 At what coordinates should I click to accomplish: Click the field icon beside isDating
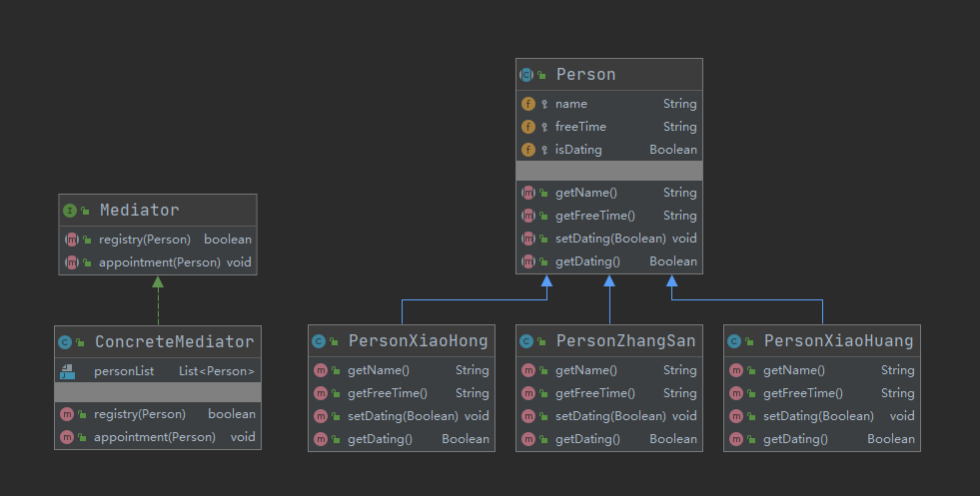[x=528, y=150]
